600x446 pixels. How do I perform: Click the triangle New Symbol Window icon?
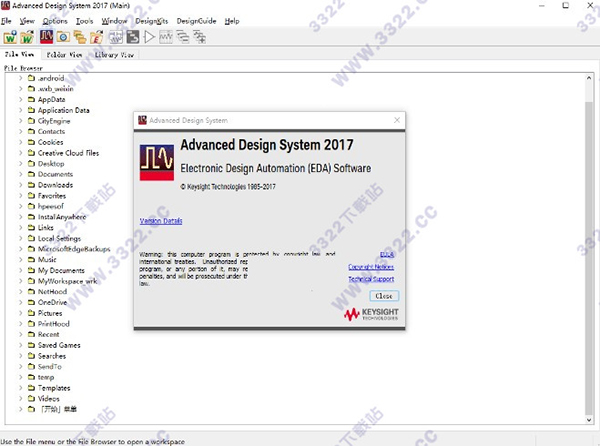(x=149, y=37)
